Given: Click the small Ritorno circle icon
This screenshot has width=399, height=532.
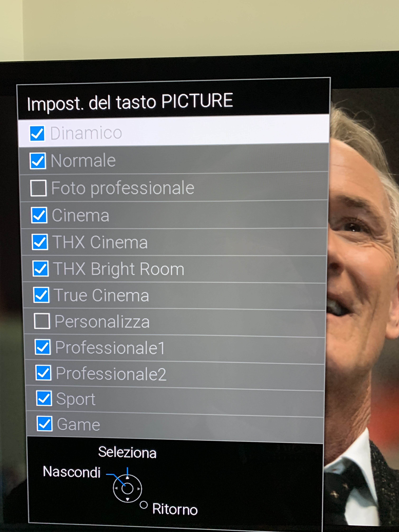Looking at the screenshot, I should [144, 505].
